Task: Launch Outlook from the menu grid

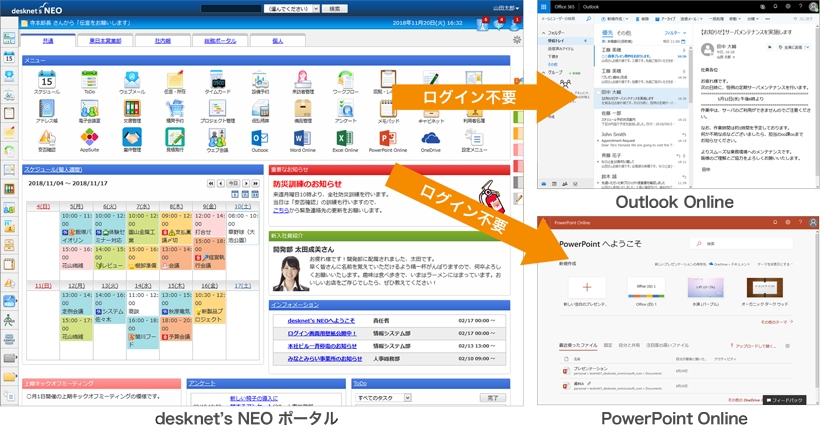Action: (259, 139)
